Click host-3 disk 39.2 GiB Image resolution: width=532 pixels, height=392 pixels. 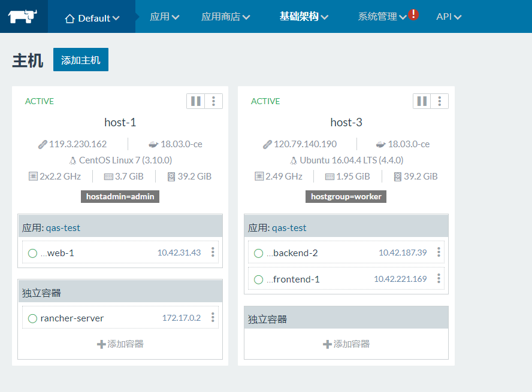421,177
